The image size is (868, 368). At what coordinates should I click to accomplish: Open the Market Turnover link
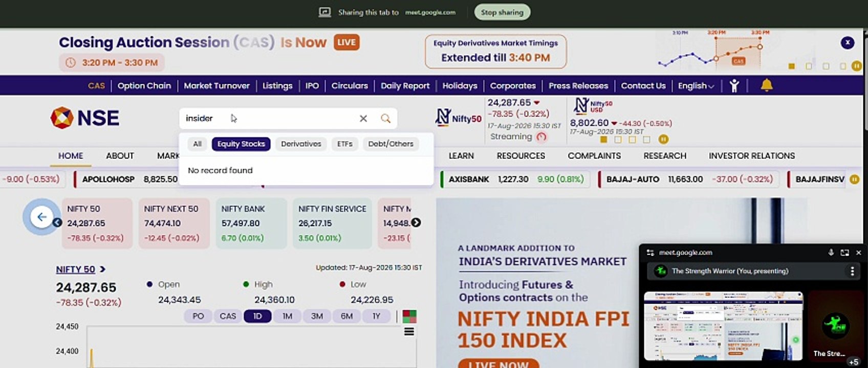tap(216, 86)
